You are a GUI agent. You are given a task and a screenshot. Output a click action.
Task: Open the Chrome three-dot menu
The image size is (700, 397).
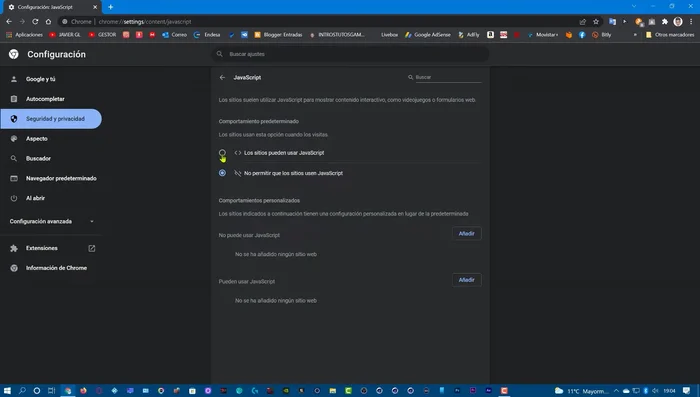[x=691, y=21]
